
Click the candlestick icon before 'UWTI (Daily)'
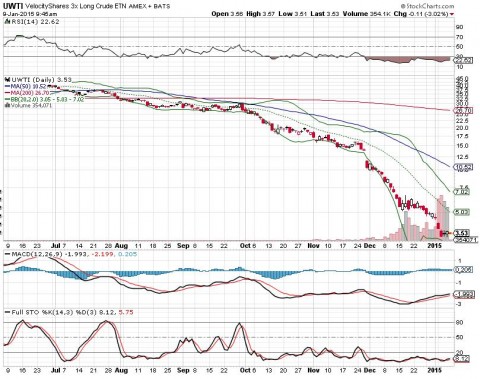click(x=7, y=80)
